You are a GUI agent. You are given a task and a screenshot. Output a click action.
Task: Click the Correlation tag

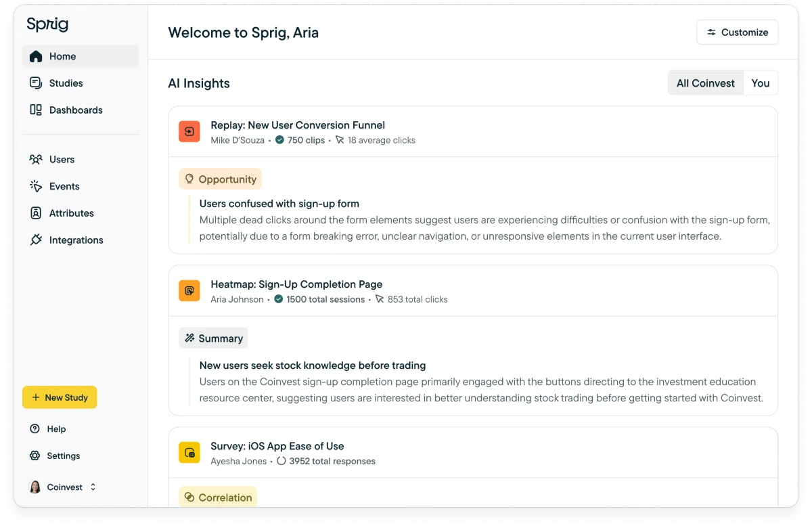218,498
